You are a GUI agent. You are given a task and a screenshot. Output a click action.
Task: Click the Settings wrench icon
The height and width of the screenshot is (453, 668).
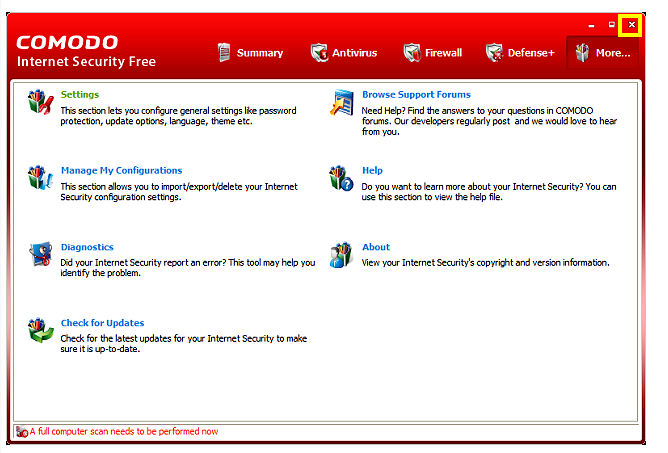click(40, 102)
